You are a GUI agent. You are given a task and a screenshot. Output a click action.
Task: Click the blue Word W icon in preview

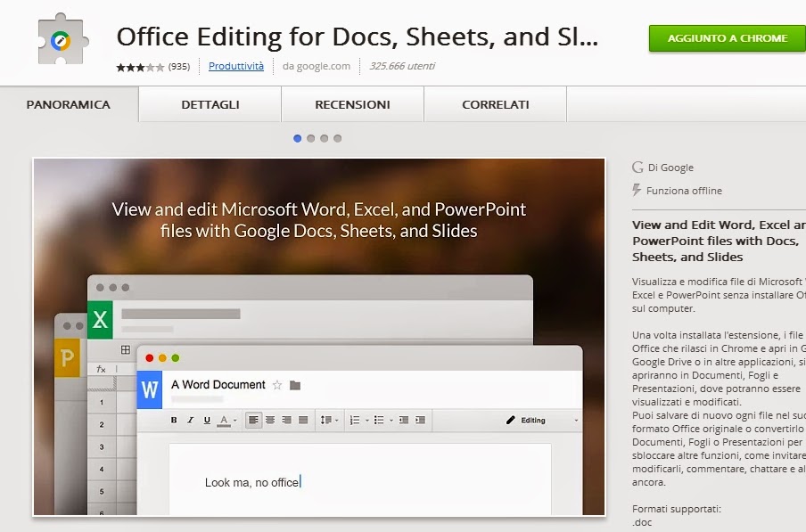[x=150, y=389]
